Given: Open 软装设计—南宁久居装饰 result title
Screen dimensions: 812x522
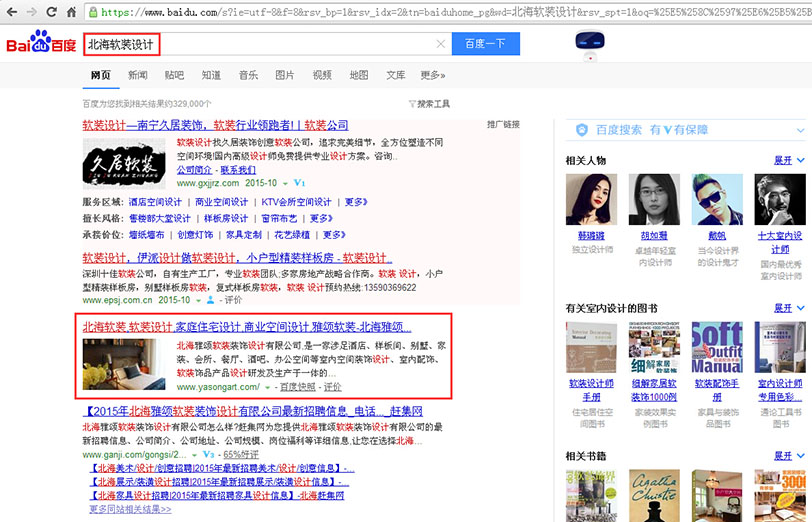Looking at the screenshot, I should [215, 125].
